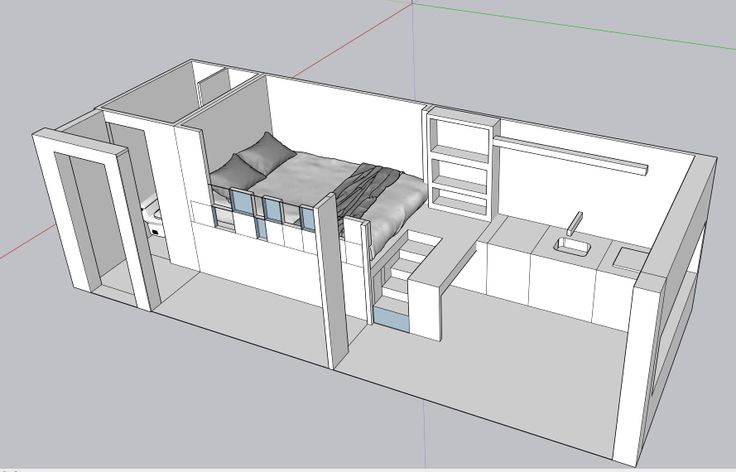Select the lower kitchen cabinet fronts
This screenshot has width=736, height=472.
tap(550, 278)
